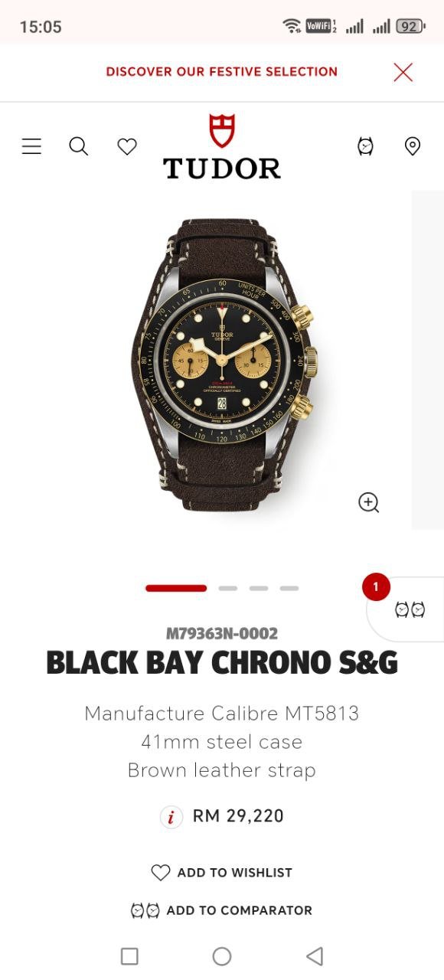Open Android recent apps square button
The image size is (444, 980).
(x=129, y=955)
